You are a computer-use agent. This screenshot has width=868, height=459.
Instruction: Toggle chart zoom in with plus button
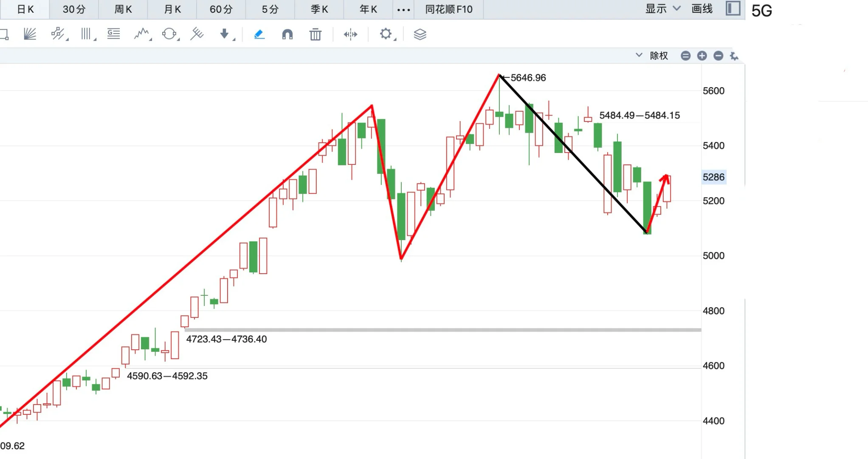(x=702, y=55)
